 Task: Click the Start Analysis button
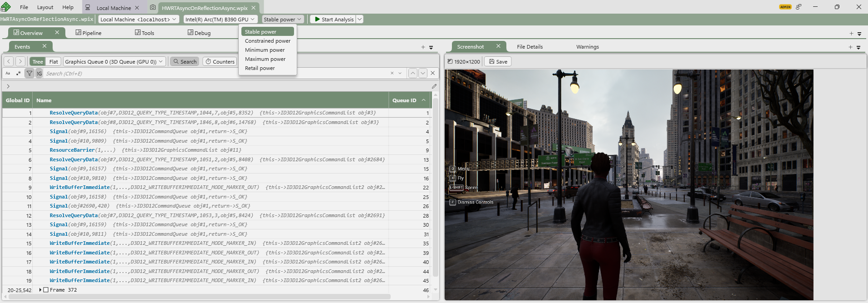click(x=333, y=19)
